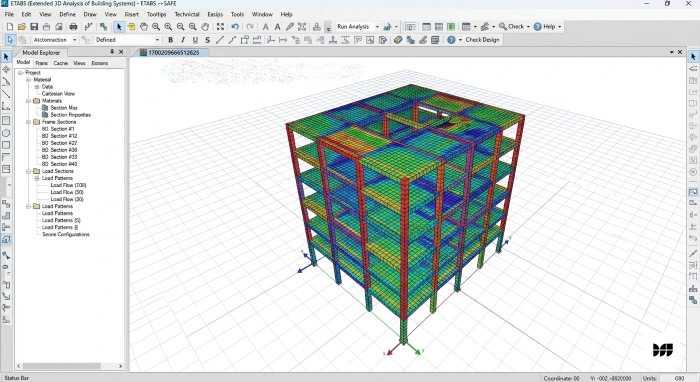Click the Check toolbar button

coord(511,27)
